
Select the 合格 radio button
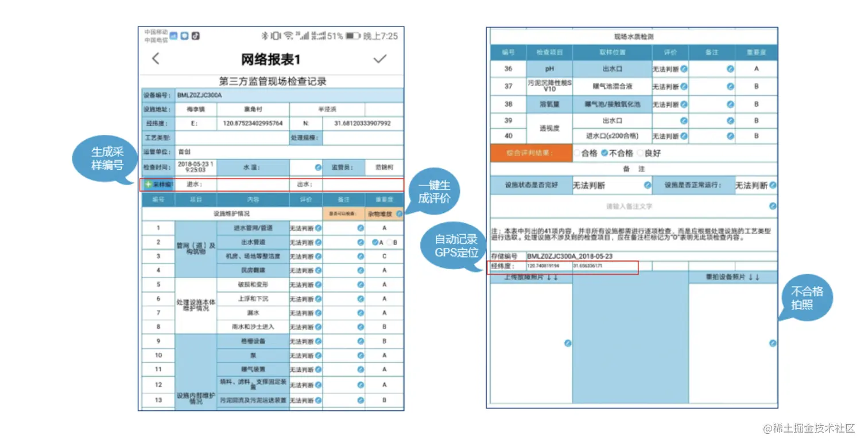577,151
